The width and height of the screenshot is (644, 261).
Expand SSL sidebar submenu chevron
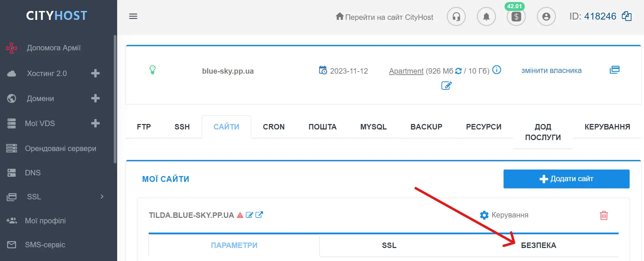[102, 197]
